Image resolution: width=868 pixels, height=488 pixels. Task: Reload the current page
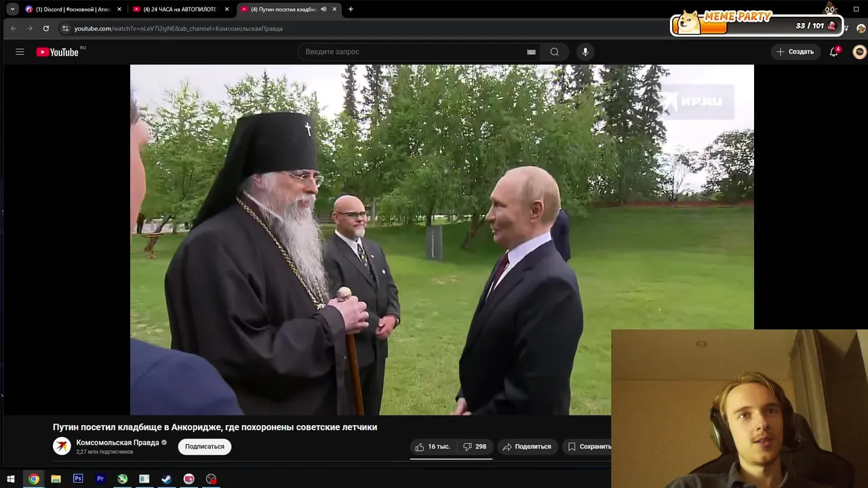(46, 28)
